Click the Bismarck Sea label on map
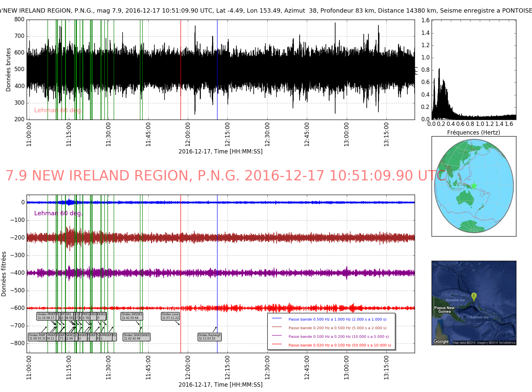The image size is (532, 392). (455, 300)
